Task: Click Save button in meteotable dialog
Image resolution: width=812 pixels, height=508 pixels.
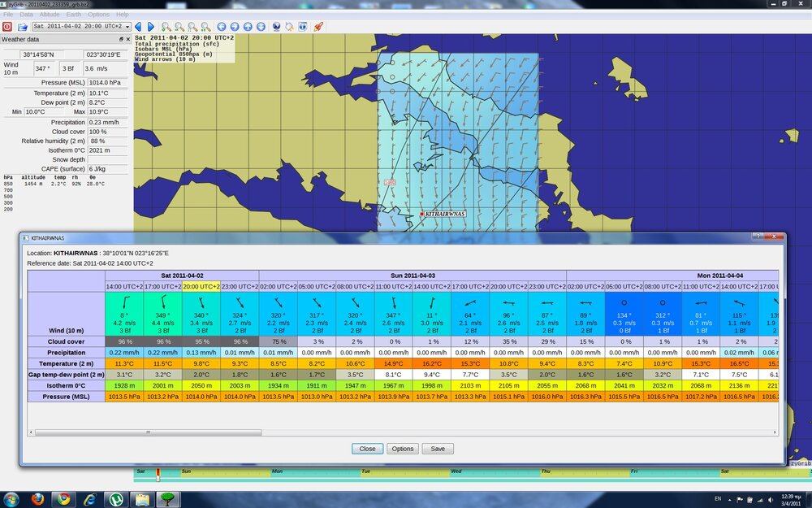Action: (x=438, y=449)
